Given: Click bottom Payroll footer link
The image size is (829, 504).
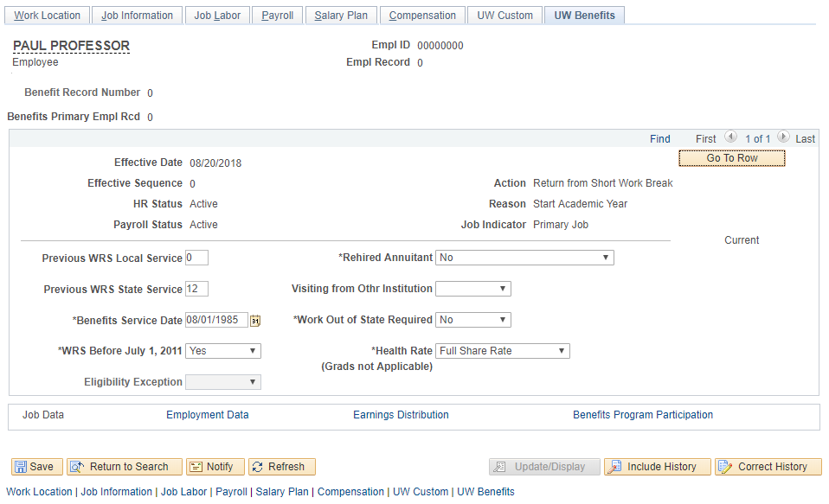Looking at the screenshot, I should coord(232,491).
